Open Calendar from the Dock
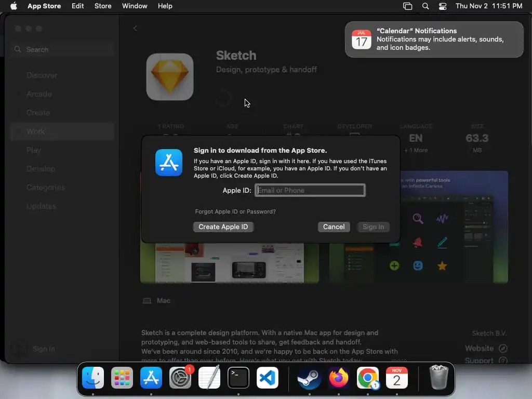 [x=396, y=378]
